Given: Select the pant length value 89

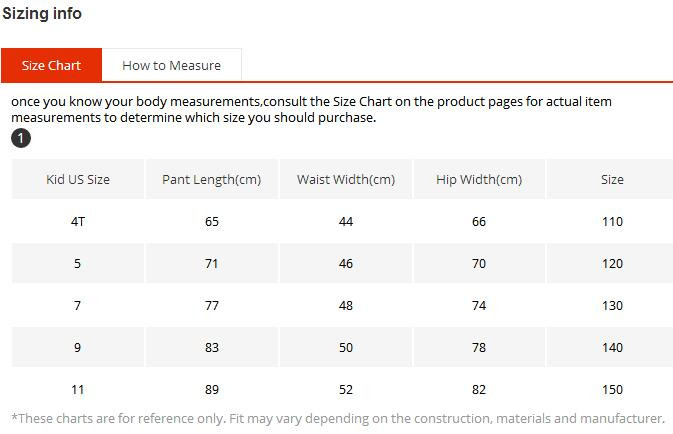Looking at the screenshot, I should click(211, 390).
